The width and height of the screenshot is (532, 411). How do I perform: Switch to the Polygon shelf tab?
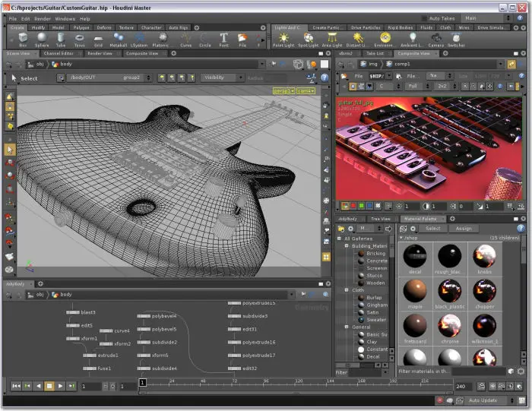(x=81, y=27)
